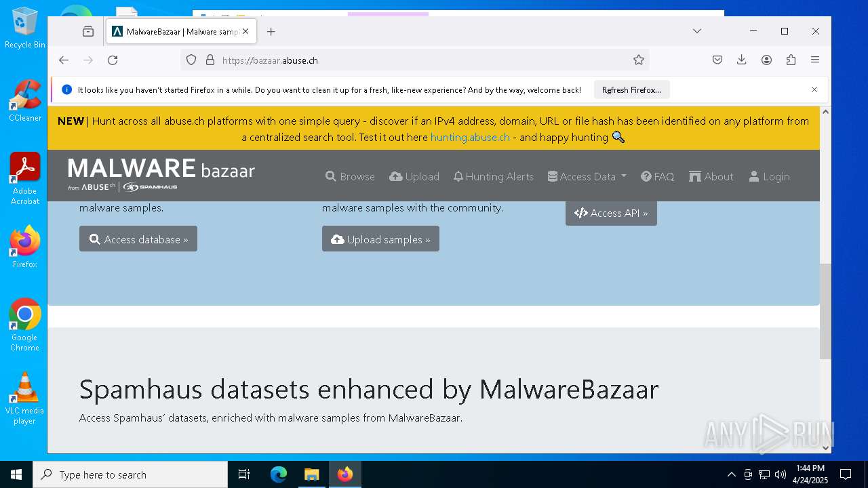Screen dimensions: 868x488
Task: Save page to Pocket
Action: point(717,60)
